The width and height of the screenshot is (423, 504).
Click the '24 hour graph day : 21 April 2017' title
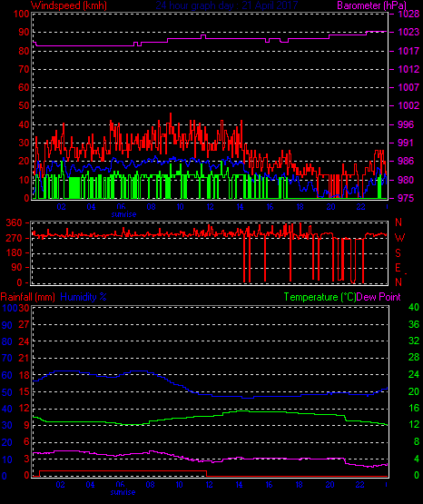point(227,5)
